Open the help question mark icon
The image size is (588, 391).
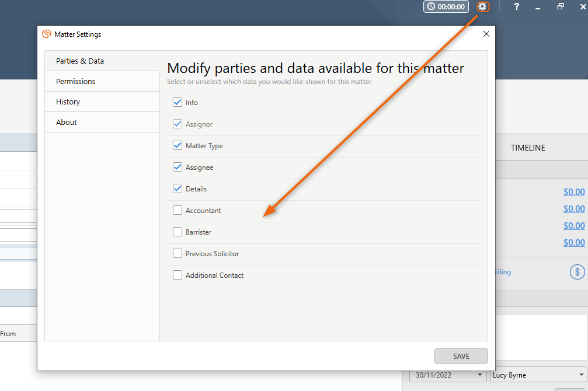coord(517,7)
